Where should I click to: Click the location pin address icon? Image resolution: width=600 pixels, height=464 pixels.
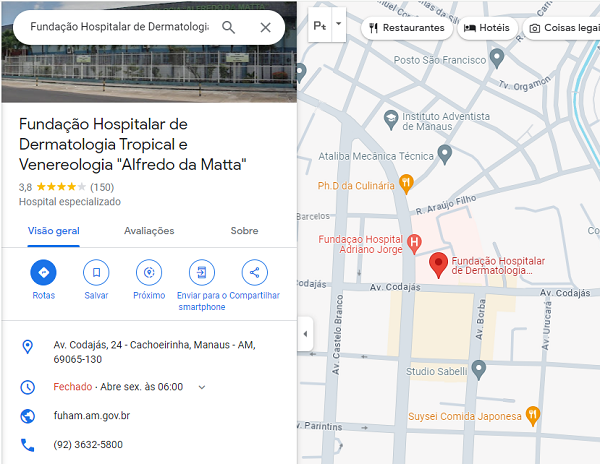[27, 347]
